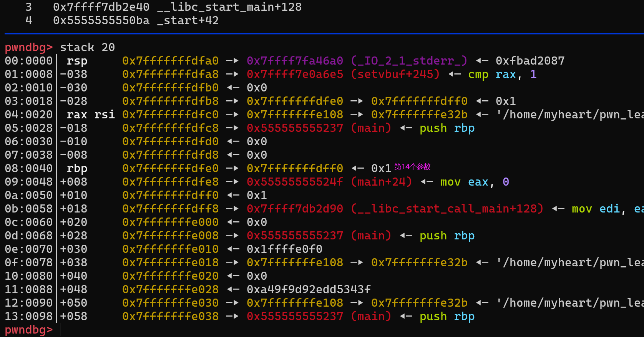Screen dimensions: 644x337
Task: Click the value 0xfbad2087
Action: [x=530, y=61]
